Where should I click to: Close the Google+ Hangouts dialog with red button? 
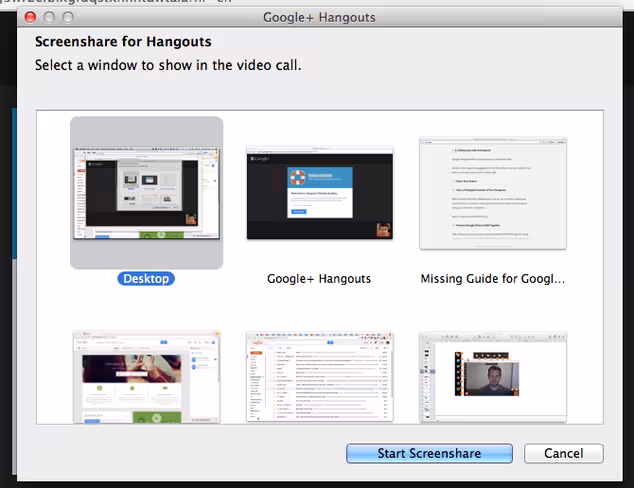tap(30, 17)
